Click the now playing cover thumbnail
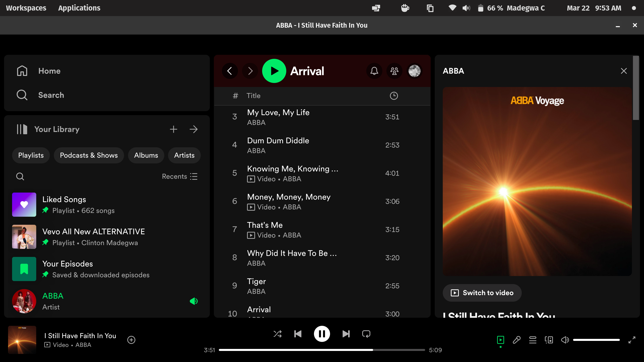 (x=22, y=340)
